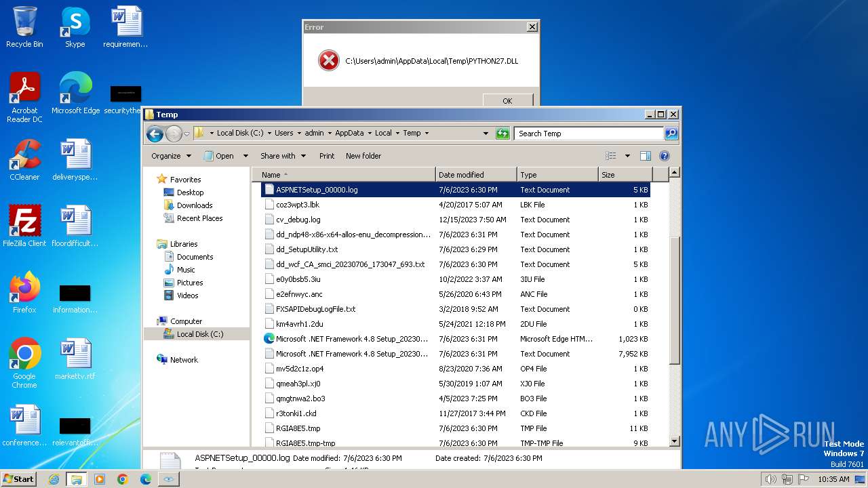868x488 pixels.
Task: Click the Help question mark icon
Action: 665,156
